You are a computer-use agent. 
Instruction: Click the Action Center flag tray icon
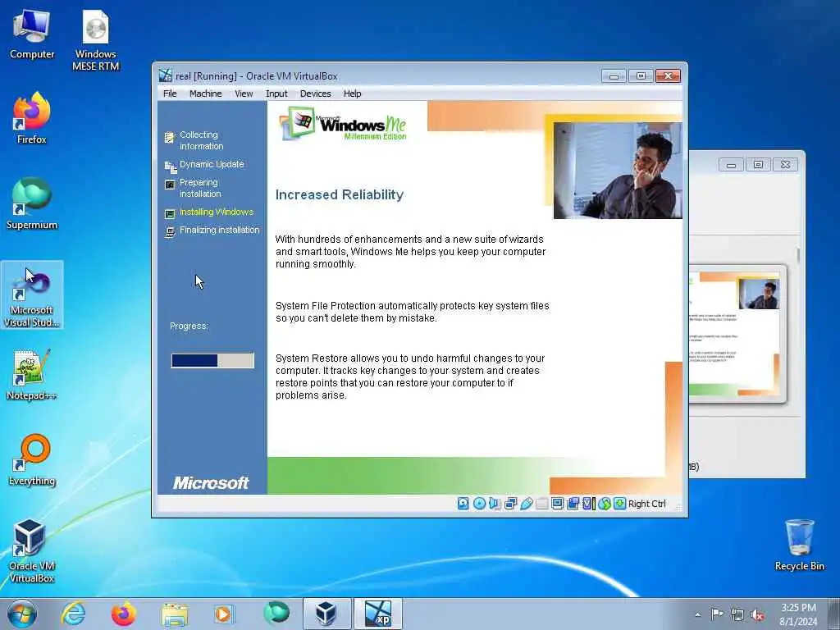coord(717,614)
